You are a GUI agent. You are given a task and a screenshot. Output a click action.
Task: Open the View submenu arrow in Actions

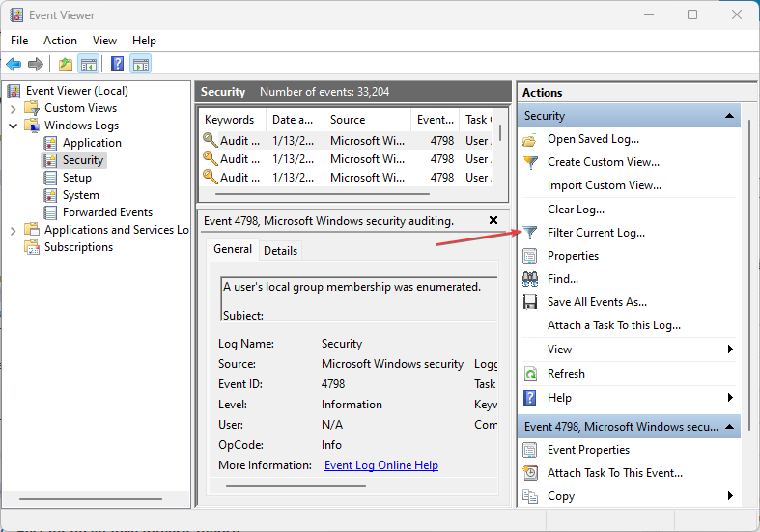pos(730,350)
